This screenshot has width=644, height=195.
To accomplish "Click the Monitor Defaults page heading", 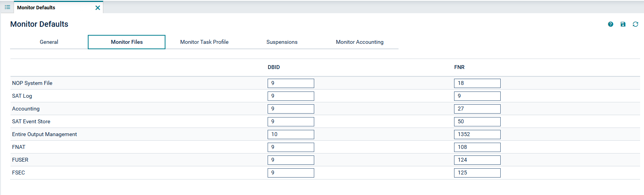I will point(39,24).
